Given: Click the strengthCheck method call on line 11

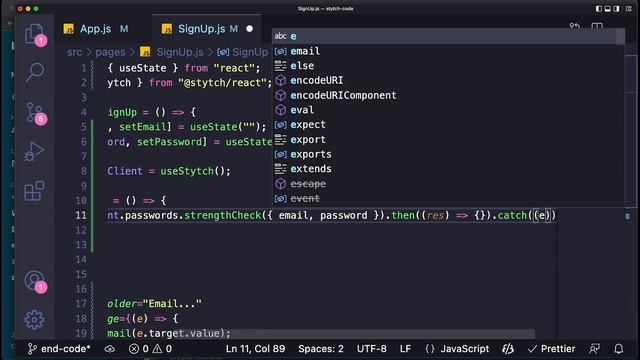Looking at the screenshot, I should pyautogui.click(x=222, y=215).
